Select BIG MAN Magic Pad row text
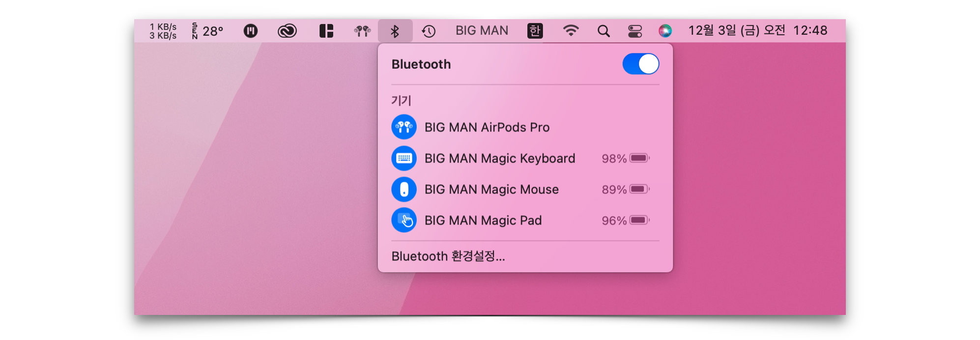980x340 pixels. (x=483, y=220)
